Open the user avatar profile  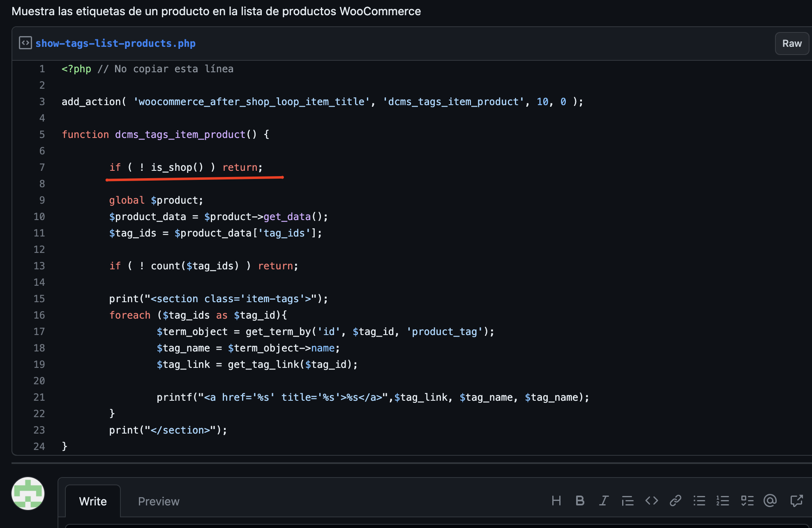28,494
